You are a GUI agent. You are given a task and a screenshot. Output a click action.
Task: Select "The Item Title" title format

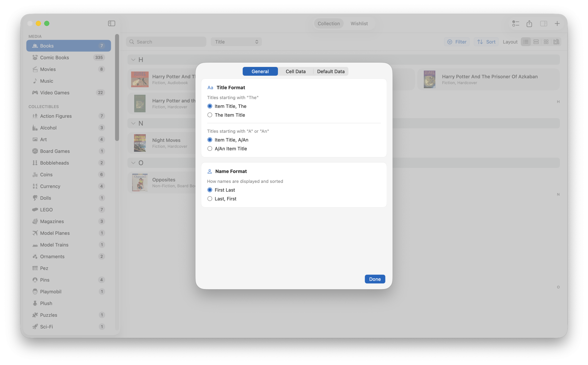click(x=210, y=115)
